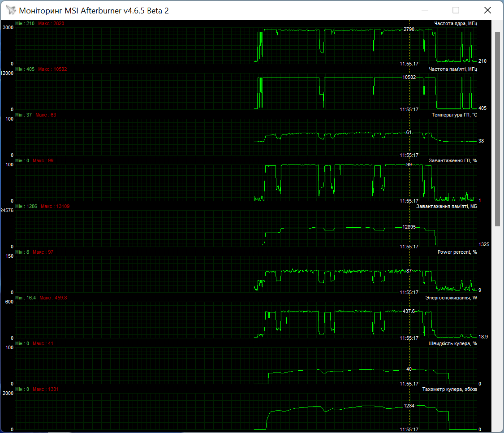Click the 99 marker value on GPU load graph
Image resolution: width=504 pixels, height=433 pixels.
pyautogui.click(x=409, y=165)
